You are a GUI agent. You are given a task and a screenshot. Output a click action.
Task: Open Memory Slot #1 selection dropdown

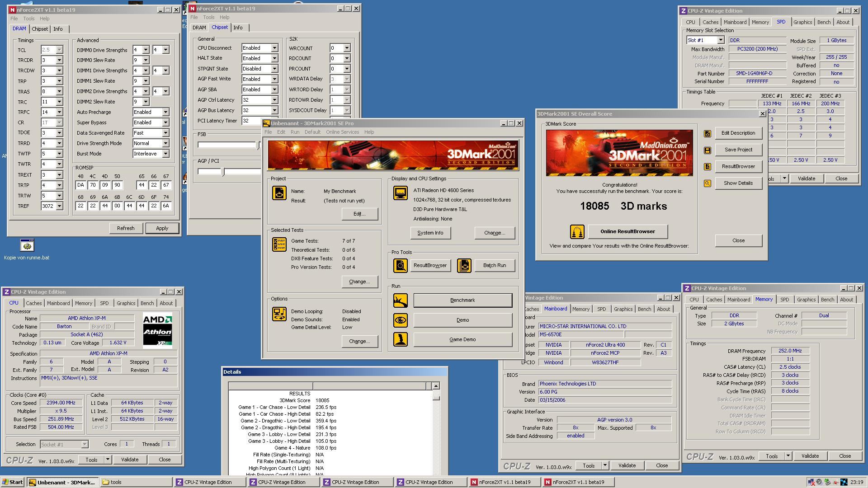pyautogui.click(x=721, y=40)
